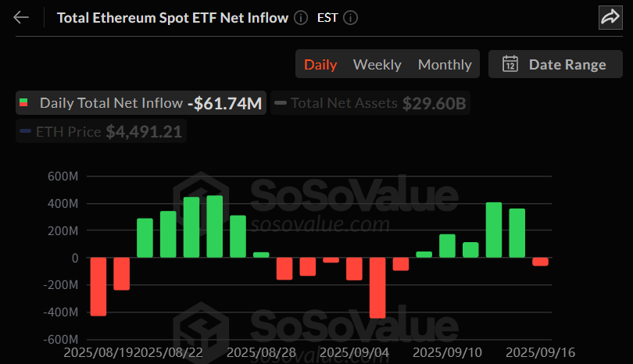Toggle Total Net Assets series
633x364 pixels.
click(x=370, y=103)
